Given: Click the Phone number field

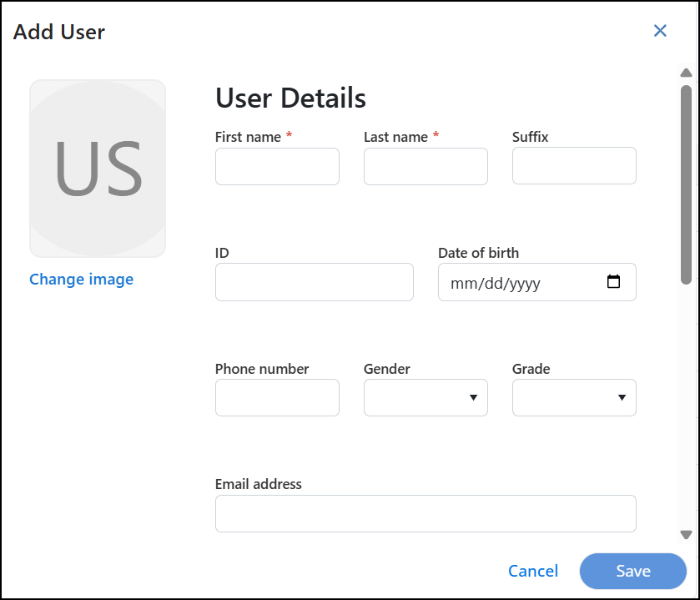Looking at the screenshot, I should point(277,398).
